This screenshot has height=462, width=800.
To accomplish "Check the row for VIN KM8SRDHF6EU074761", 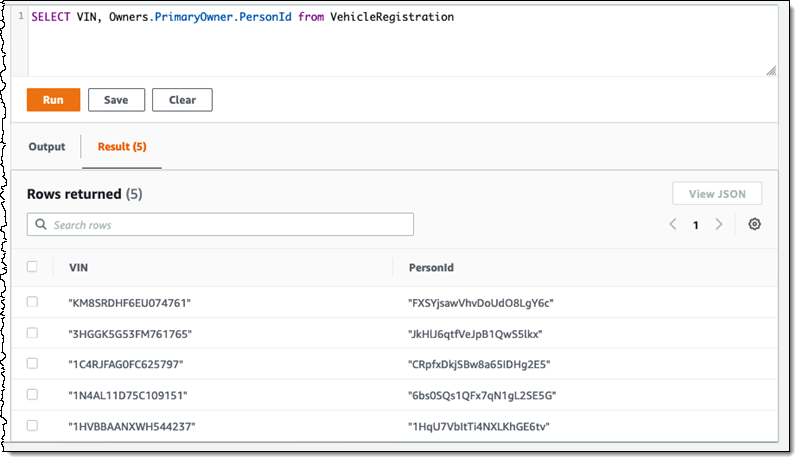I will click(x=32, y=302).
